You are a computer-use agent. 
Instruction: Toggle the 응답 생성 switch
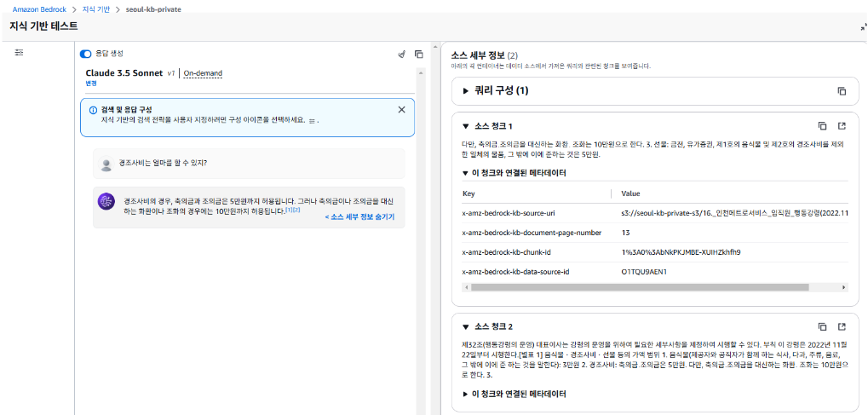tap(86, 54)
